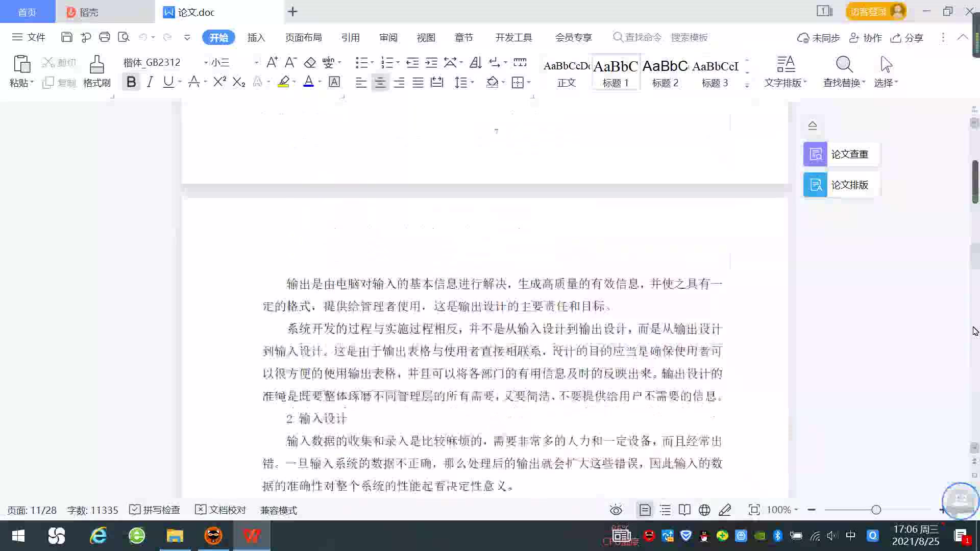Screen dimensions: 980x551
Task: Expand highlight color dropdown arrow
Action: tap(295, 82)
